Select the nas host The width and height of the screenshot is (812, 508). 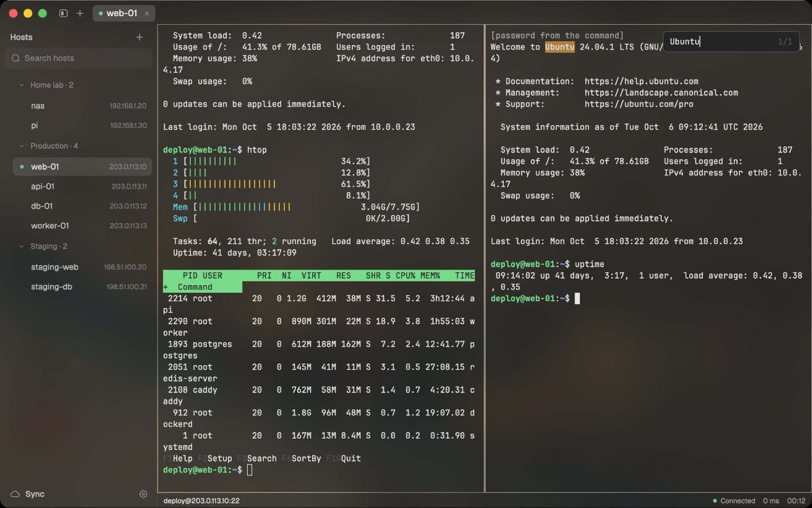82,106
